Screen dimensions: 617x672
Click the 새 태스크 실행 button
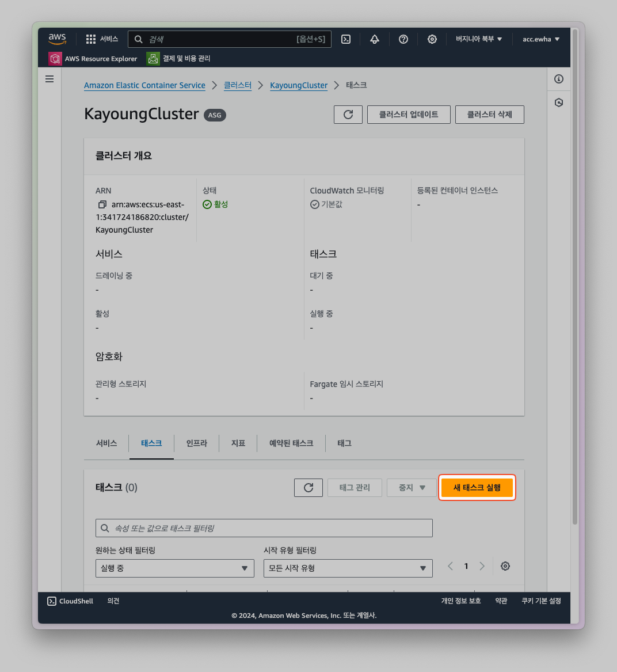coord(477,488)
